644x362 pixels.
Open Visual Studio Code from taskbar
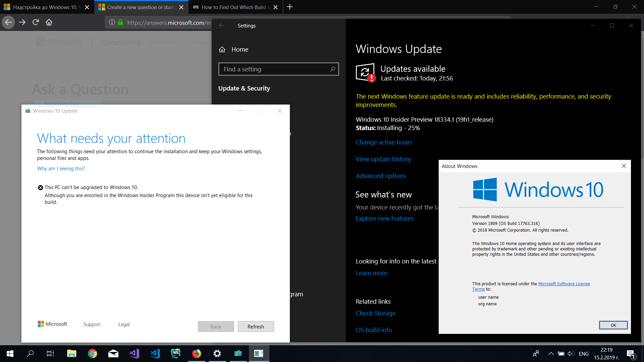click(155, 353)
